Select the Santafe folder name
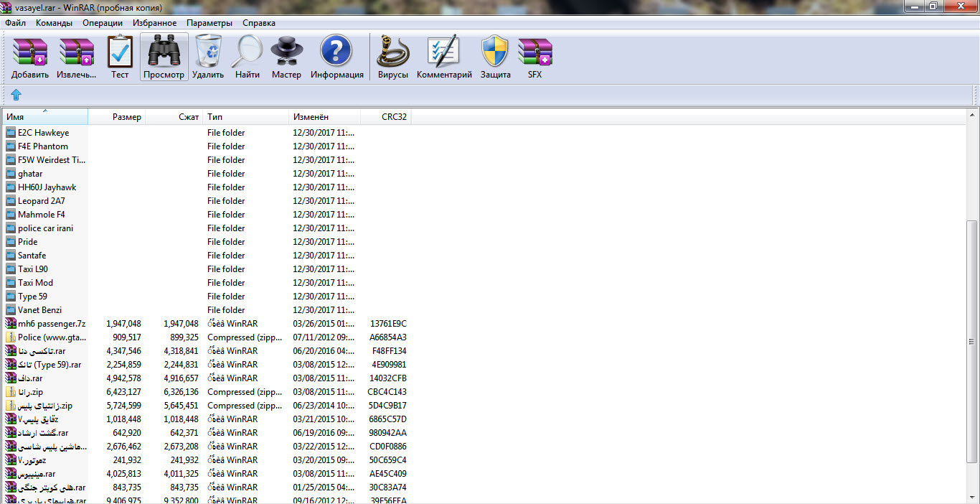980x504 pixels. [32, 256]
